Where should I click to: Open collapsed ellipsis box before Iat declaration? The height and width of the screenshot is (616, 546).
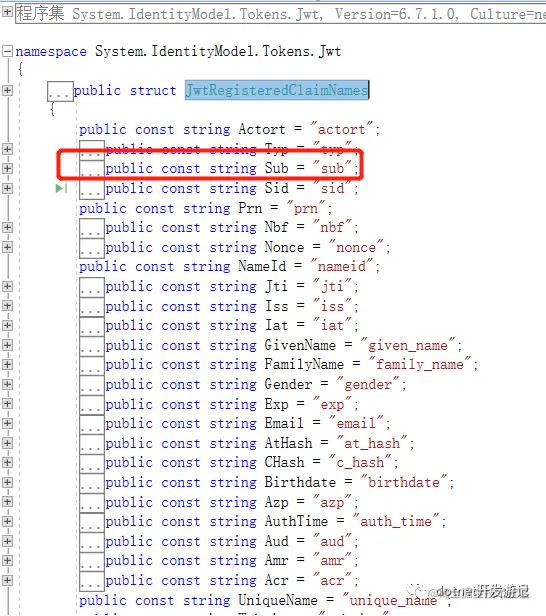click(92, 326)
